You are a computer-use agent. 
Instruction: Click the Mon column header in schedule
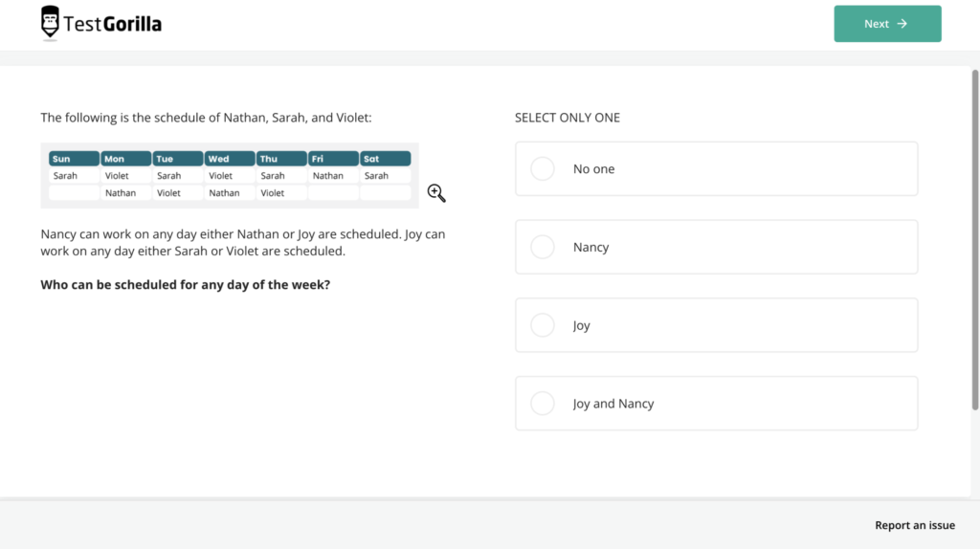tap(126, 159)
